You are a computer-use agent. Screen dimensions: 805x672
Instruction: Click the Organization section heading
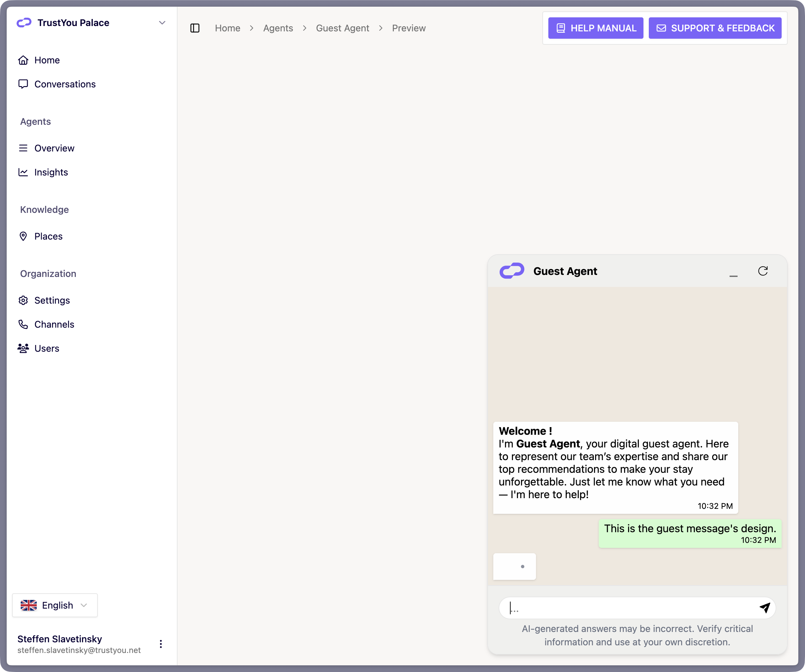(48, 274)
